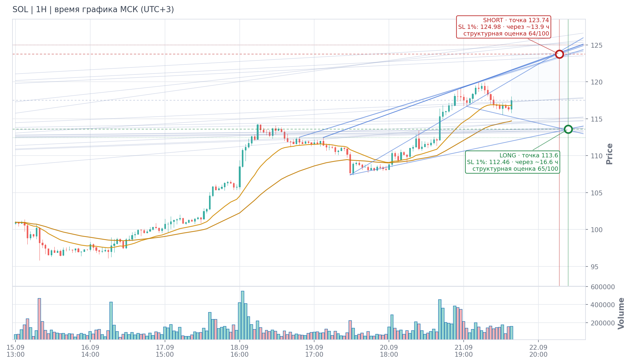Click the 200000 volume axis label
The width and height of the screenshot is (632, 364).
[603, 323]
